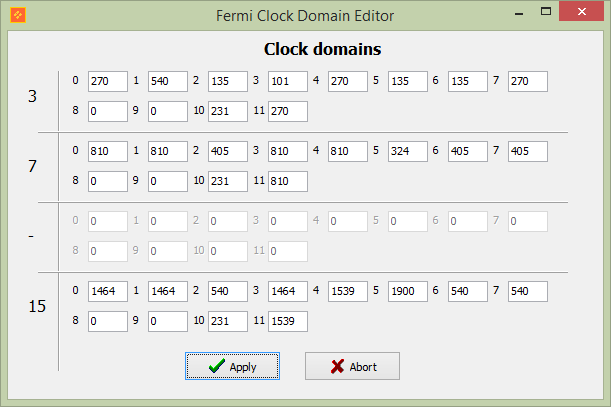Focus domain 7 field showing 540 in group 15

click(528, 291)
